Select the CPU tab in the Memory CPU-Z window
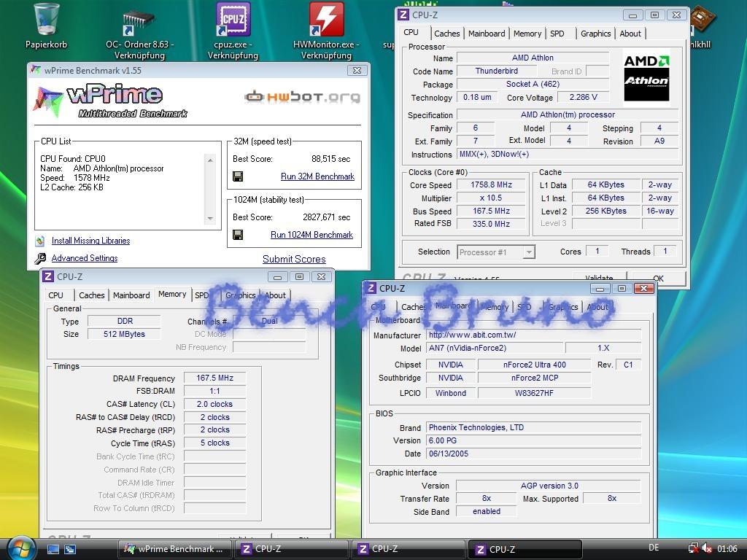The height and width of the screenshot is (560, 747). 55,295
